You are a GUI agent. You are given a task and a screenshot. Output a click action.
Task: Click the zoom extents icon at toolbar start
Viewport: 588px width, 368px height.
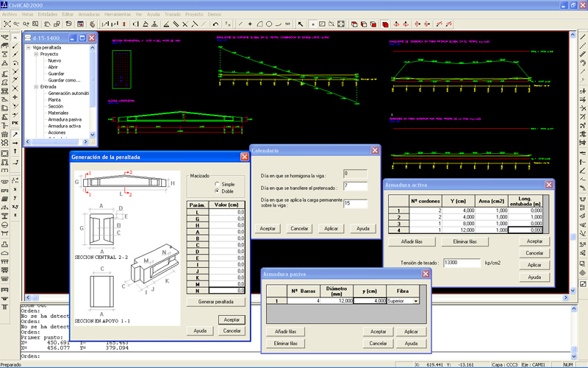pyautogui.click(x=7, y=24)
